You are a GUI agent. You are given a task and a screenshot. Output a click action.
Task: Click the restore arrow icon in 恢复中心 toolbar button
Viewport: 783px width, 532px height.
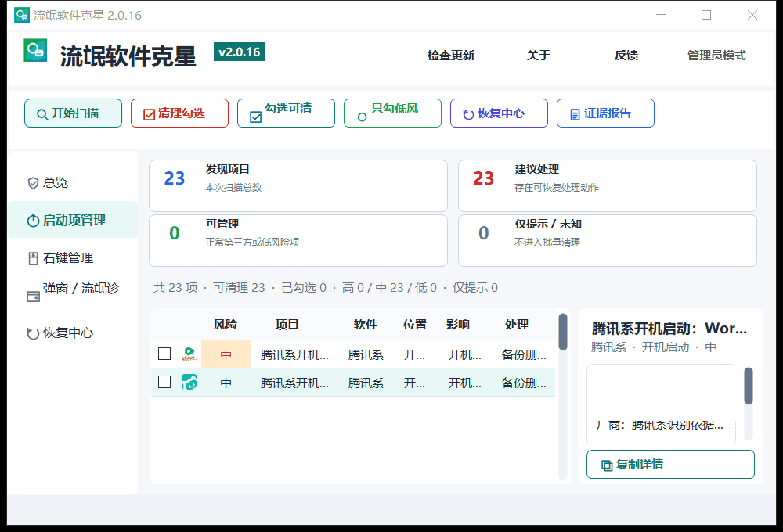point(468,114)
